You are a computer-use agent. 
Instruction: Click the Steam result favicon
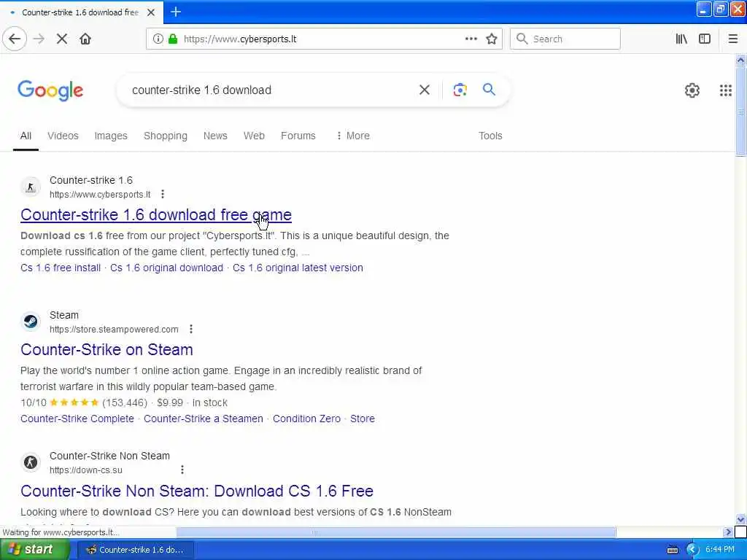(31, 322)
